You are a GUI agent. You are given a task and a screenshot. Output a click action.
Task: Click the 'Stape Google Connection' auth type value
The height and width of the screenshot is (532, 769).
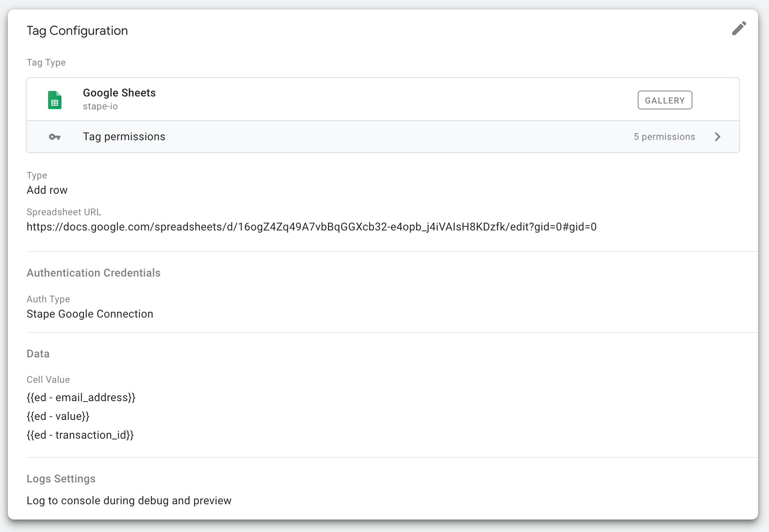pos(90,314)
